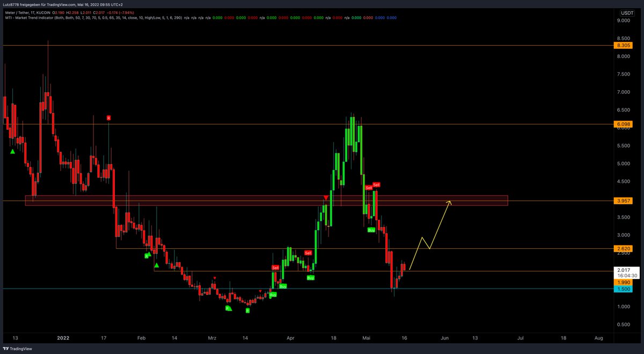Image resolution: width=644 pixels, height=354 pixels.
Task: Click the Mai label on time axis
Action: point(367,338)
